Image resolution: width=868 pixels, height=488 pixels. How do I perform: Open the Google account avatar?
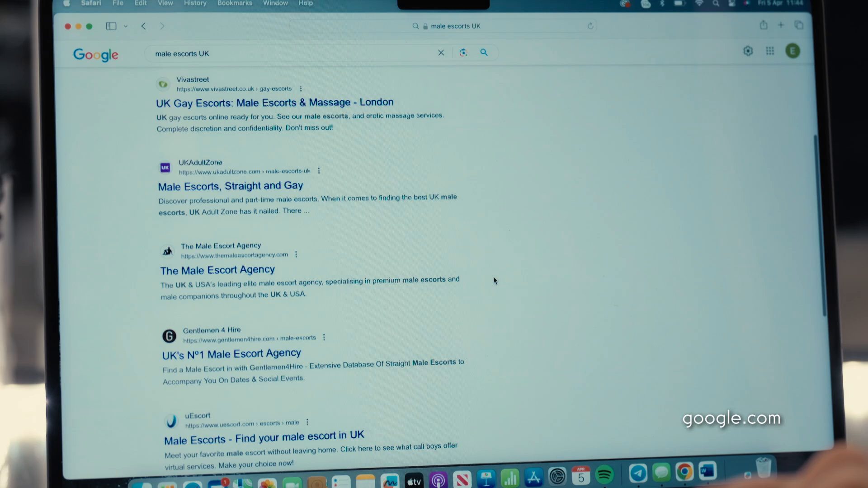point(792,51)
